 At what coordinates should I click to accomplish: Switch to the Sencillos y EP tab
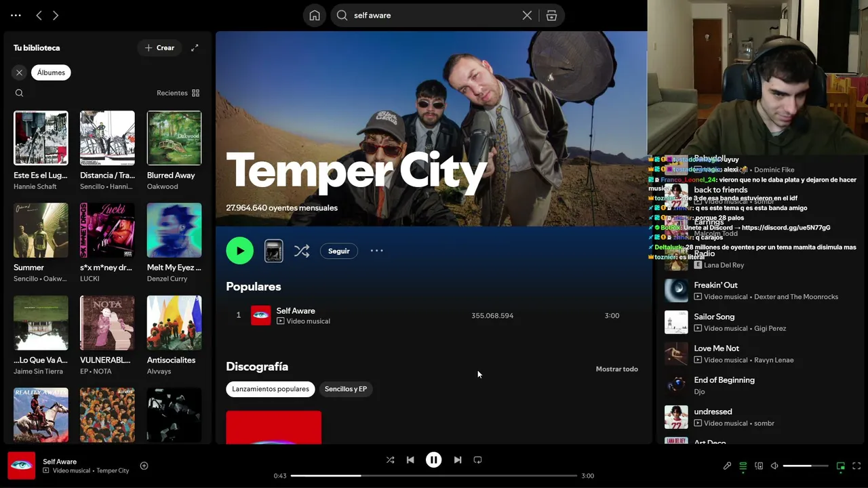click(x=346, y=389)
